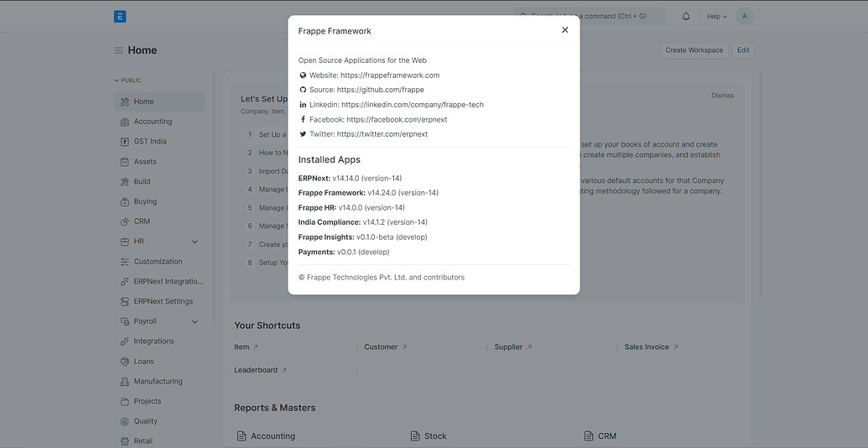Expand the HR workspace chevron
The height and width of the screenshot is (448, 868).
coord(195,242)
